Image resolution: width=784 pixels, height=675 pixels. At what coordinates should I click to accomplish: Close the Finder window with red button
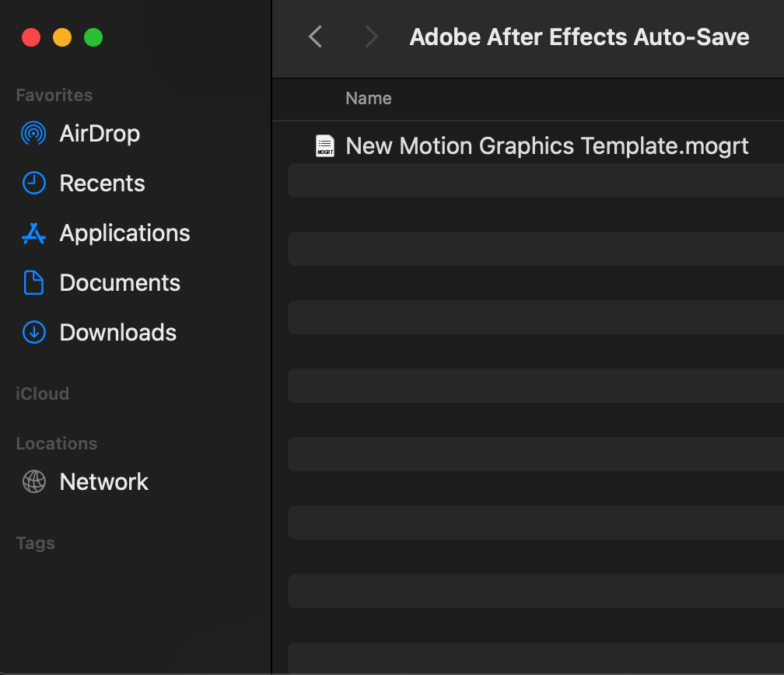click(31, 37)
